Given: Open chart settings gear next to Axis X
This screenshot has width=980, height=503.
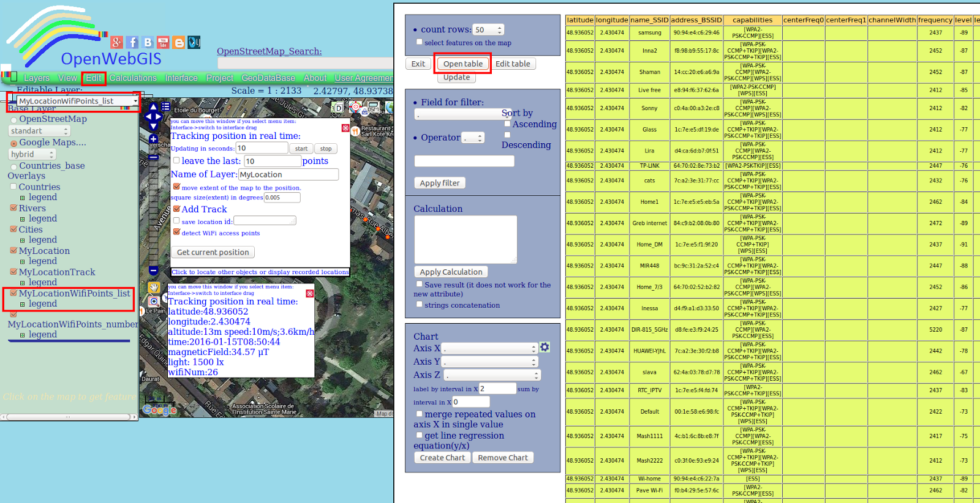Looking at the screenshot, I should pos(545,347).
